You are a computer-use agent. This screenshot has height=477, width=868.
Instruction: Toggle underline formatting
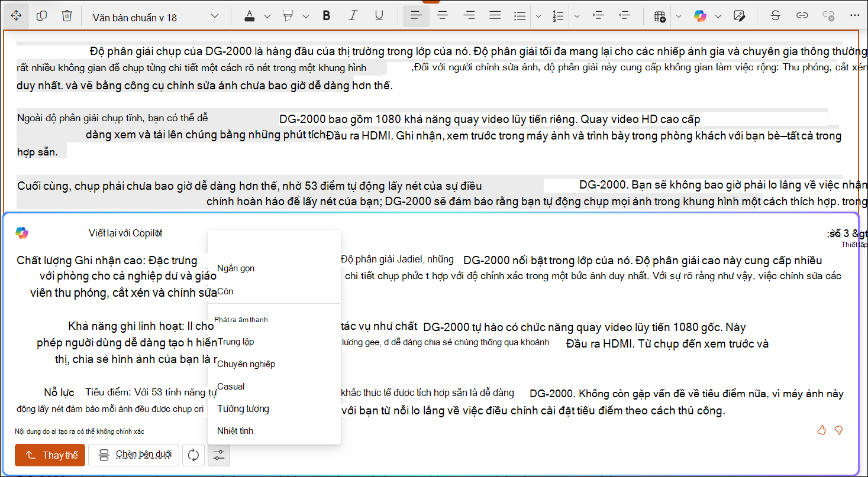[x=379, y=16]
